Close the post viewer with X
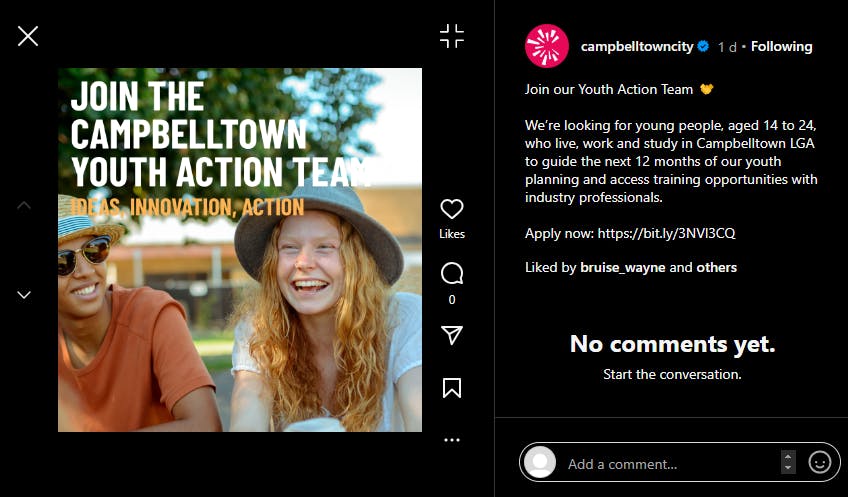Image resolution: width=848 pixels, height=497 pixels. tap(28, 36)
